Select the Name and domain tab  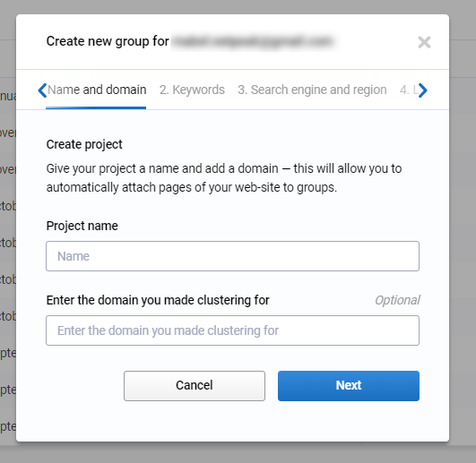pos(97,90)
